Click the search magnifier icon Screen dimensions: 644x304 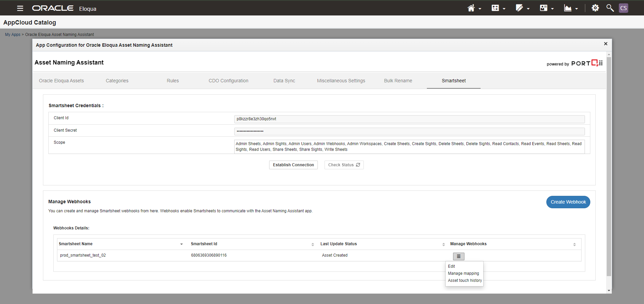pos(610,8)
